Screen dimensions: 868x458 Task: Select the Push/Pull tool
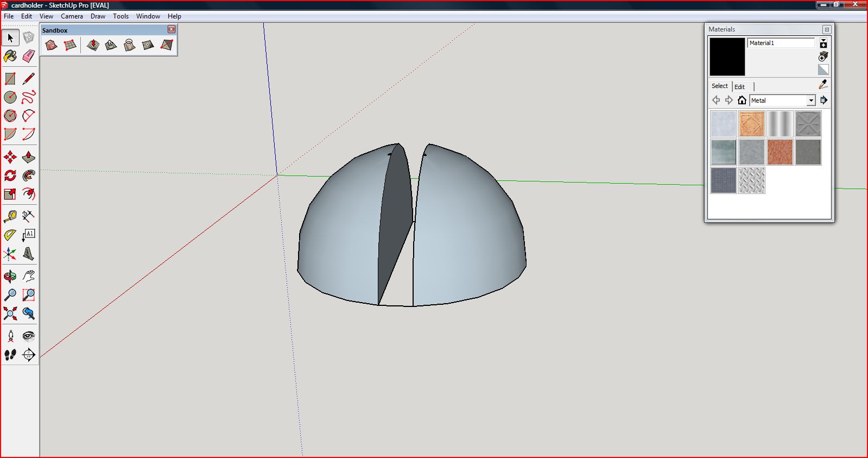(x=29, y=157)
